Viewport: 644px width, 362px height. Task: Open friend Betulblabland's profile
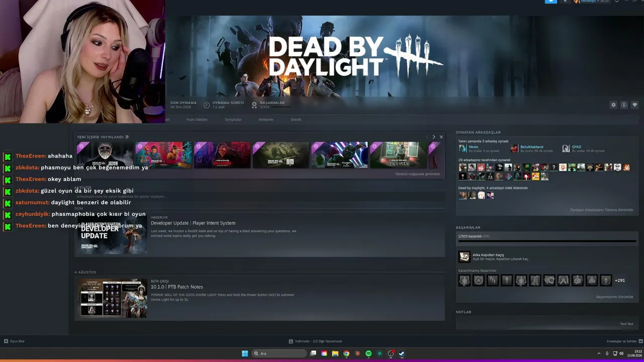[532, 147]
